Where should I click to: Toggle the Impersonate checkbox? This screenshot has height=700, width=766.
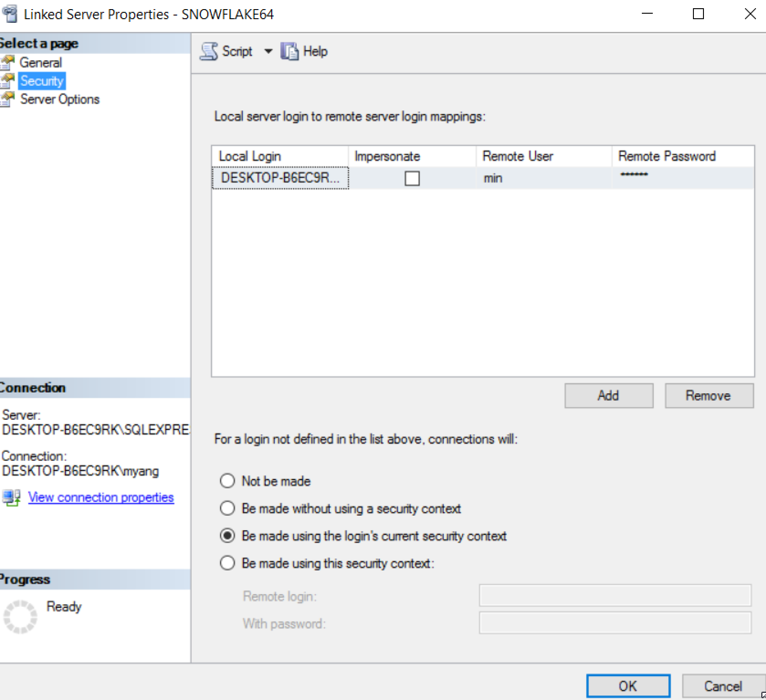pyautogui.click(x=412, y=178)
